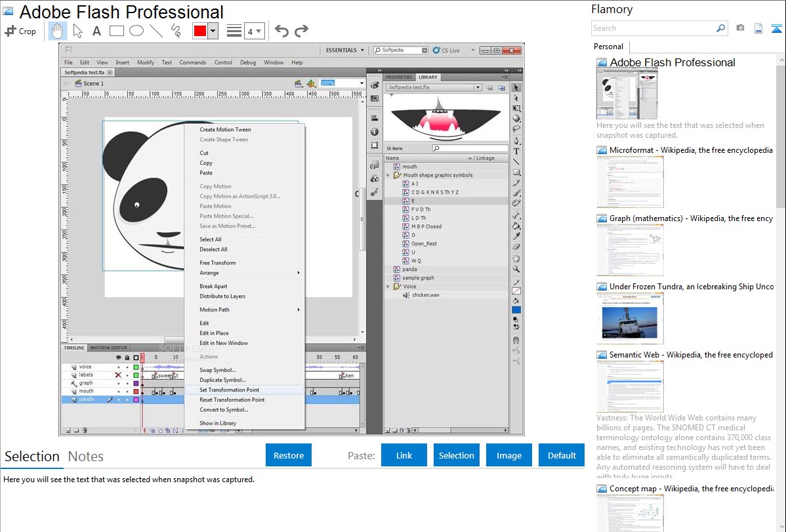Screen dimensions: 786x532
Task: Redo the last annotation
Action: click(x=301, y=31)
